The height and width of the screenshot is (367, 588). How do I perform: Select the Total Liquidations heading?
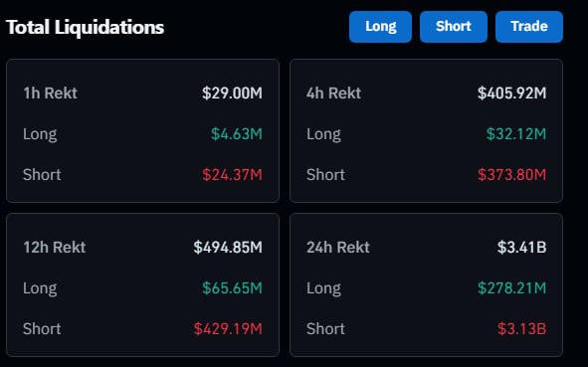pos(86,28)
